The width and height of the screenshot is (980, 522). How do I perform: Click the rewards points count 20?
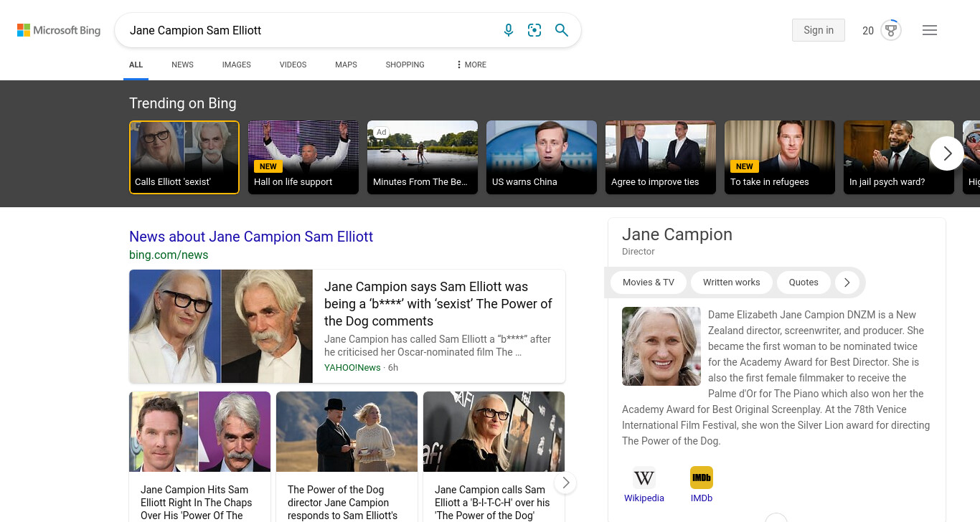point(868,30)
